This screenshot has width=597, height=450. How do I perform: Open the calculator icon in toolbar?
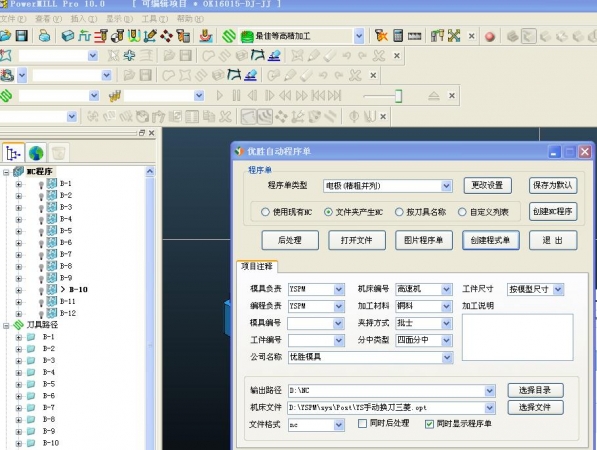tap(398, 36)
